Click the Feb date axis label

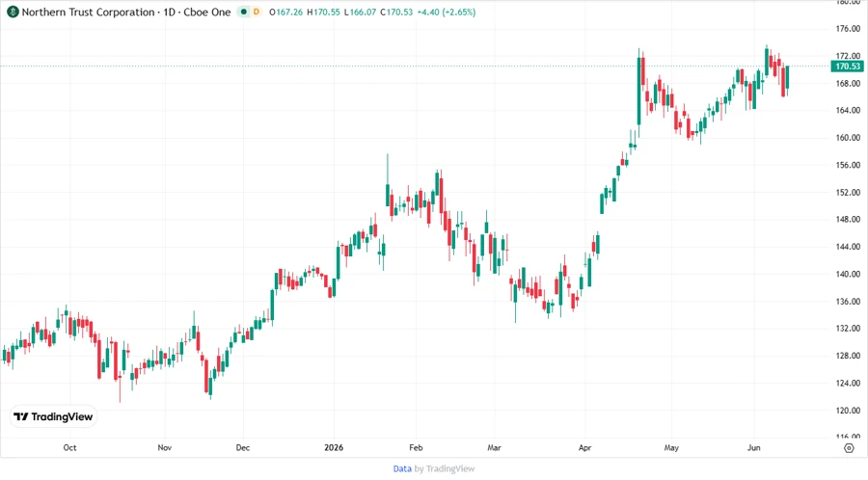coord(416,447)
